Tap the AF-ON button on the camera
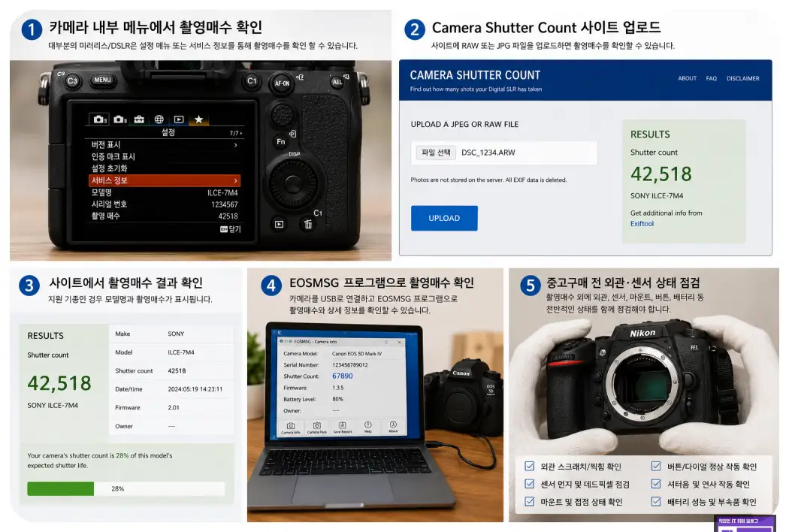Image resolution: width=789 pixels, height=532 pixels. pyautogui.click(x=282, y=83)
